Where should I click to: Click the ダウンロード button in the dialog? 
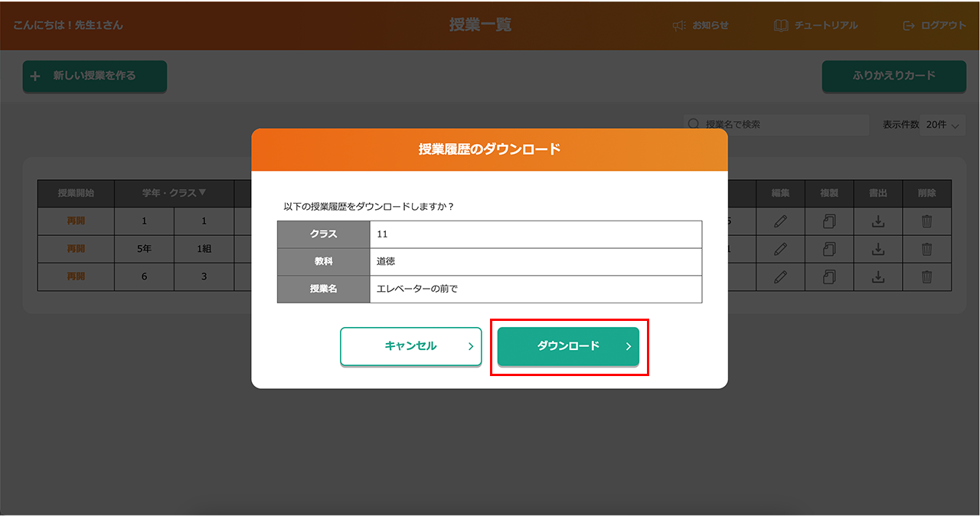(568, 346)
